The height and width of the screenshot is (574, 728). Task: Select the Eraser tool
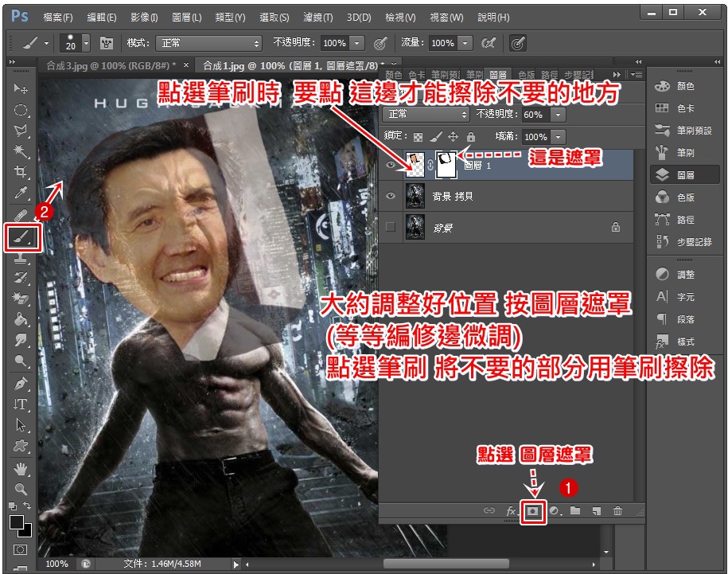21,298
